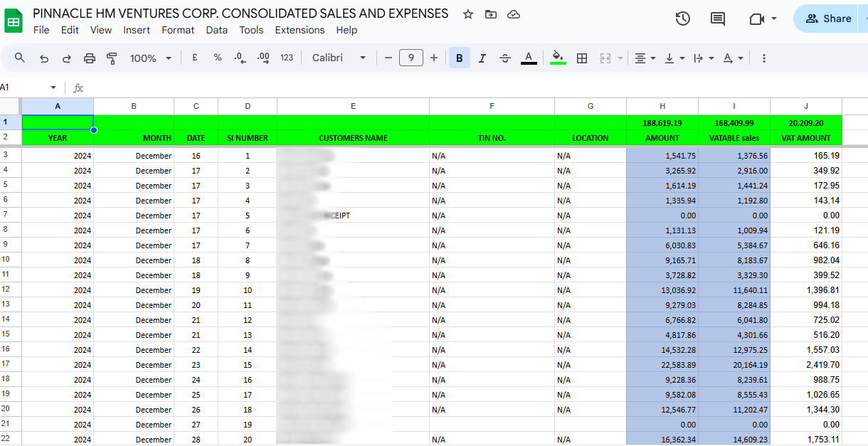Start a Meet call camera icon

pyautogui.click(x=756, y=19)
